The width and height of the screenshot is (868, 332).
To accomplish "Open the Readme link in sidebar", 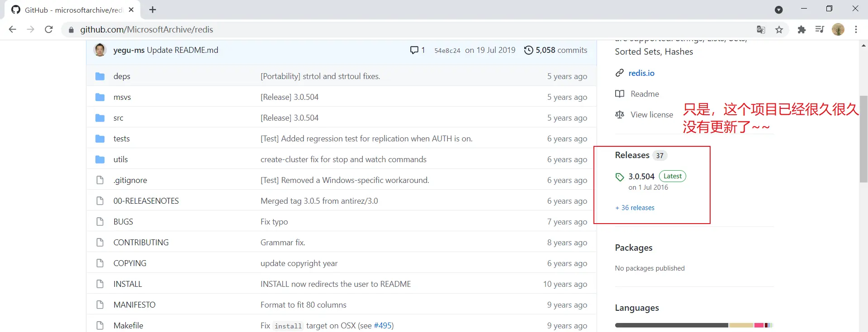I will (645, 94).
